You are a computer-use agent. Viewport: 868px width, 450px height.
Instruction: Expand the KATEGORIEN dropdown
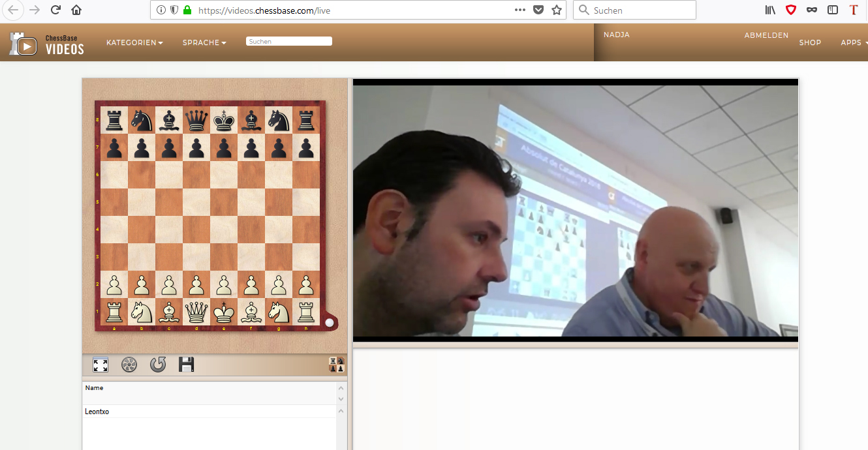pos(134,43)
